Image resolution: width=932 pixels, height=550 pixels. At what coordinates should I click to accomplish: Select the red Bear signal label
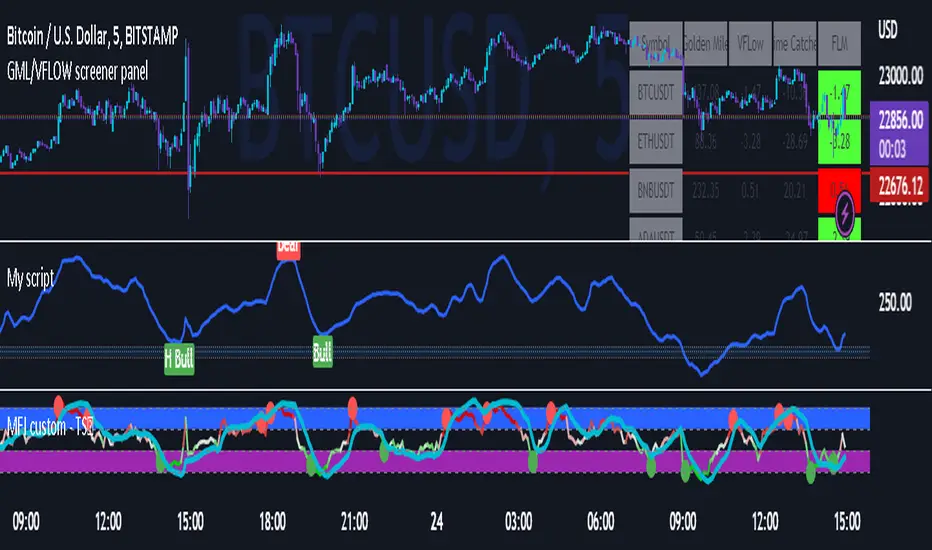point(288,250)
